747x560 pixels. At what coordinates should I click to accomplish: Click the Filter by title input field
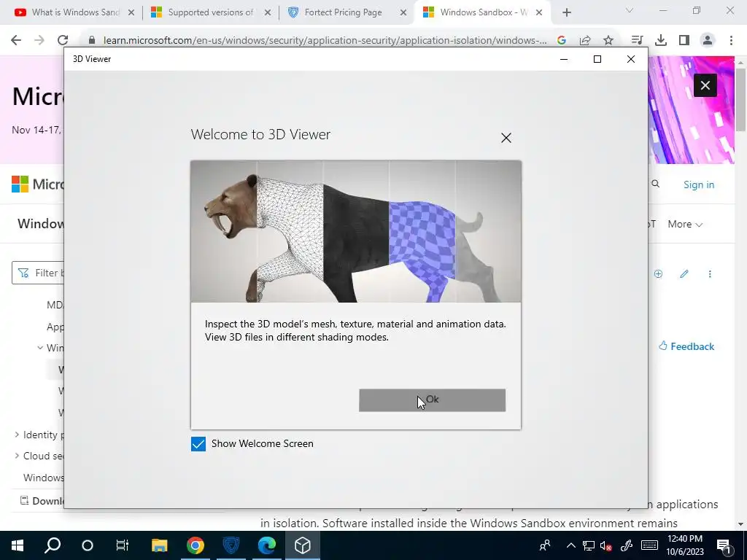[x=38, y=273]
